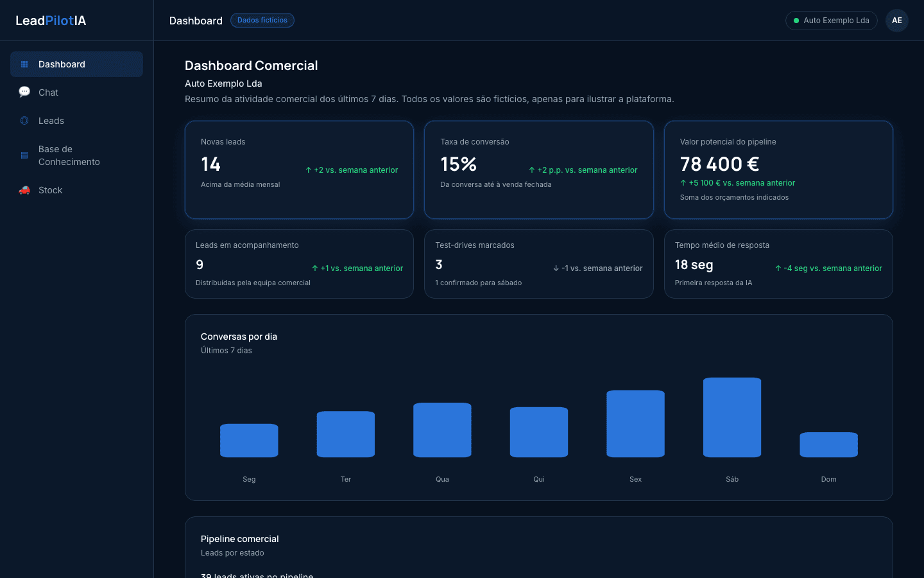Viewport: 924px width, 578px height.
Task: Click the Stock car icon
Action: [24, 190]
